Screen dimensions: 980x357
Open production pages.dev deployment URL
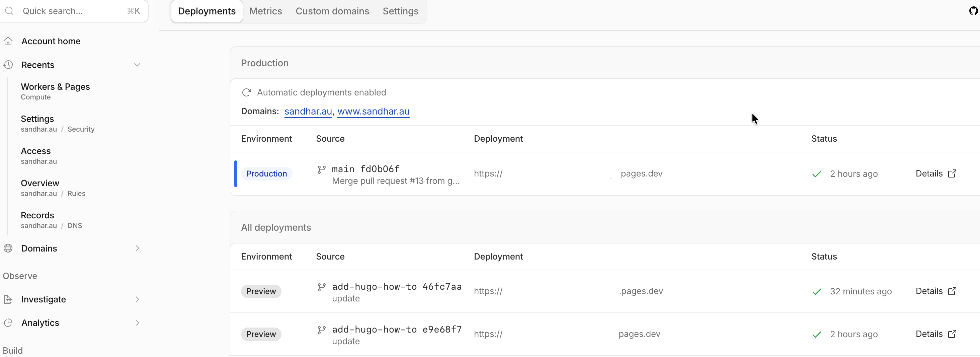[x=568, y=173]
